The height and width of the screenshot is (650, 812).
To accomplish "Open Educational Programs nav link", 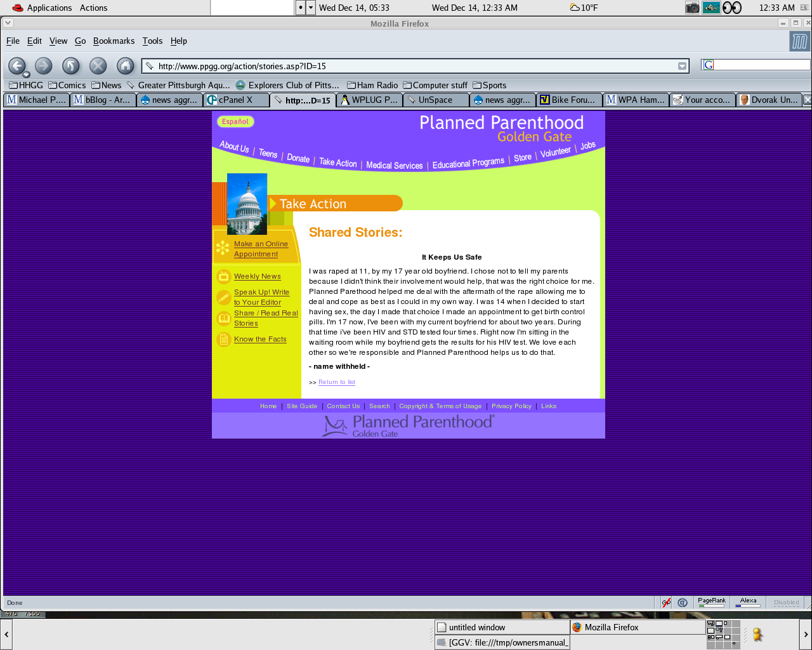I will coord(468,163).
